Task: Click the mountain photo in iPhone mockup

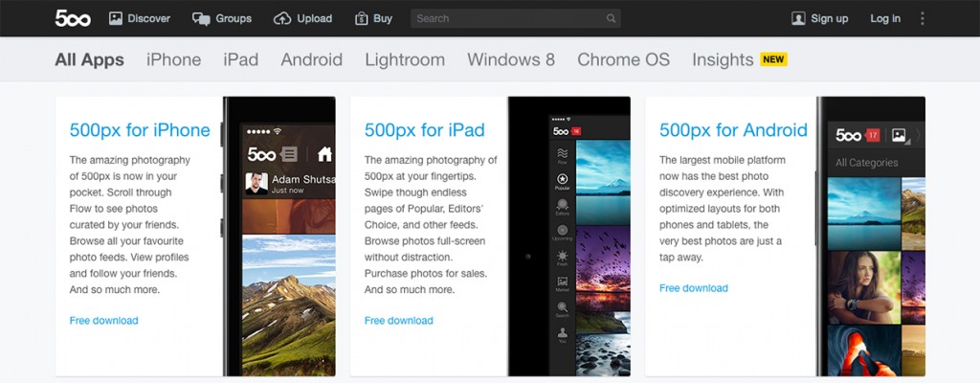Action: (288, 304)
